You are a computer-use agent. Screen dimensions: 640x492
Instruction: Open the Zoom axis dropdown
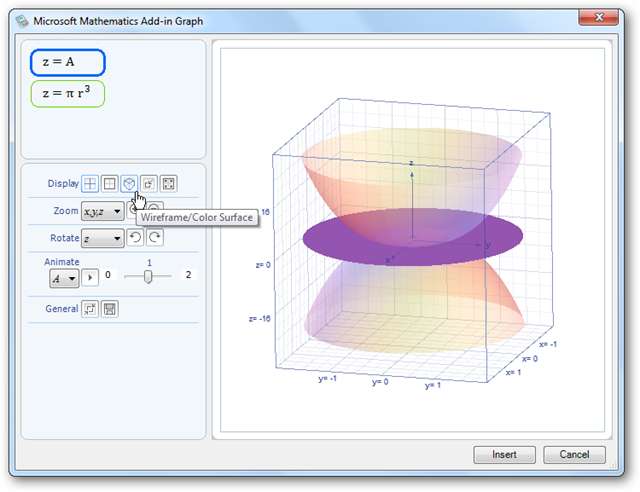[x=103, y=210]
